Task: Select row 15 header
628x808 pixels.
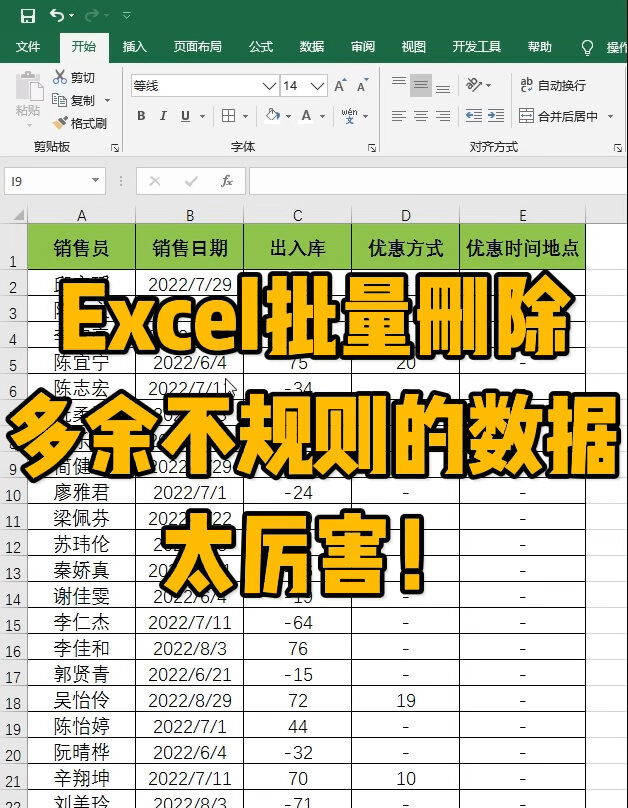Action: tap(13, 623)
